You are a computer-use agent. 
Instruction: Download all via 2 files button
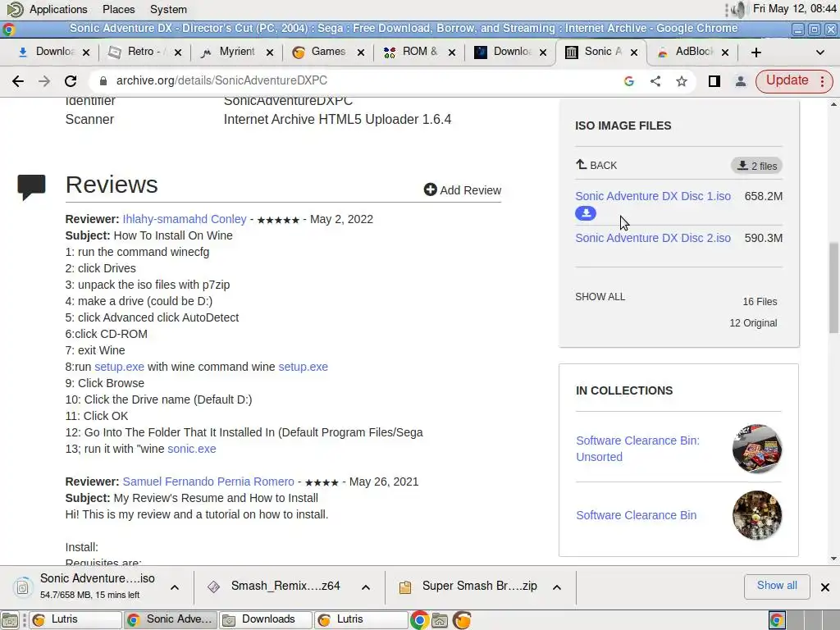coord(757,166)
